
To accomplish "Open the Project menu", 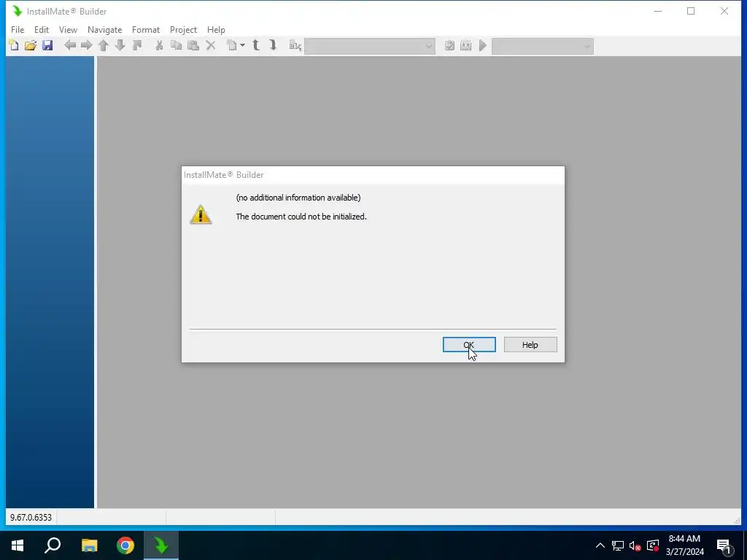I will point(183,29).
